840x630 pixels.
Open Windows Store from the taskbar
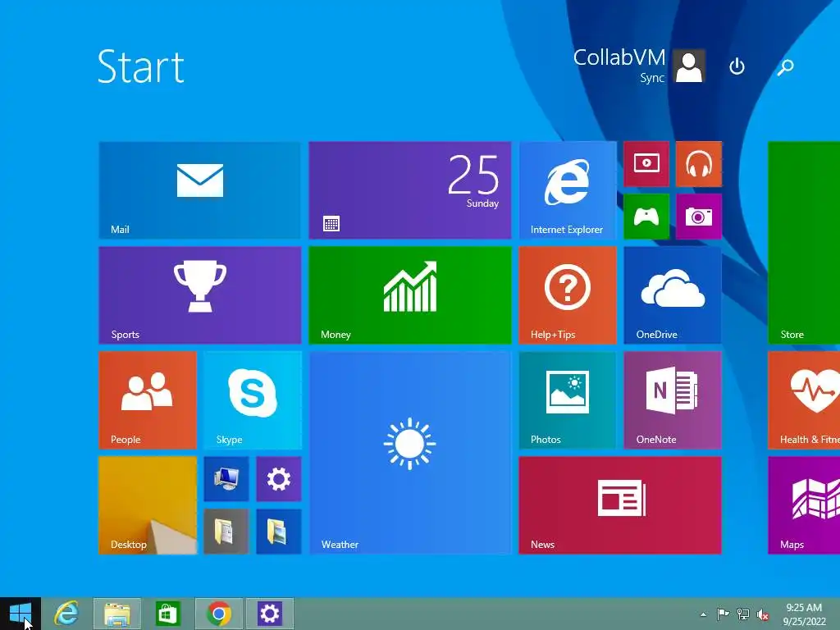tap(167, 614)
